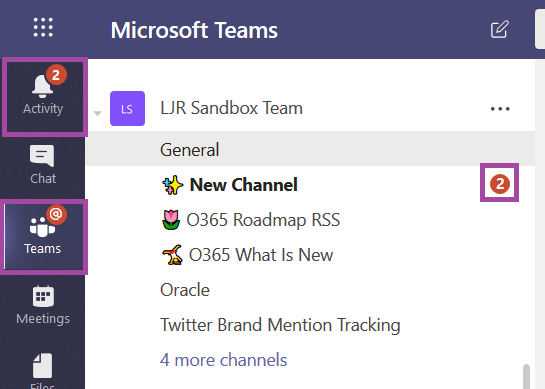
Task: Start a new chat with compose icon
Action: click(499, 29)
